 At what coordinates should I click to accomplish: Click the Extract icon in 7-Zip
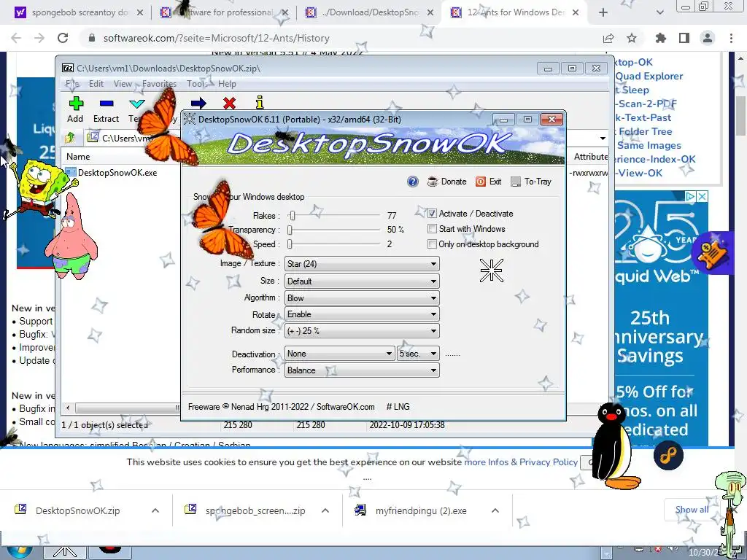[x=107, y=104]
